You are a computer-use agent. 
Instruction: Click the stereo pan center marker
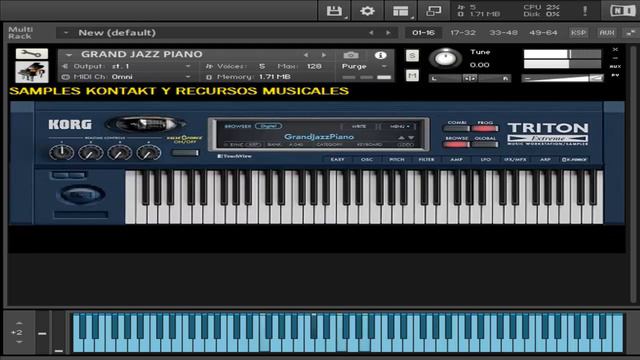click(470, 78)
